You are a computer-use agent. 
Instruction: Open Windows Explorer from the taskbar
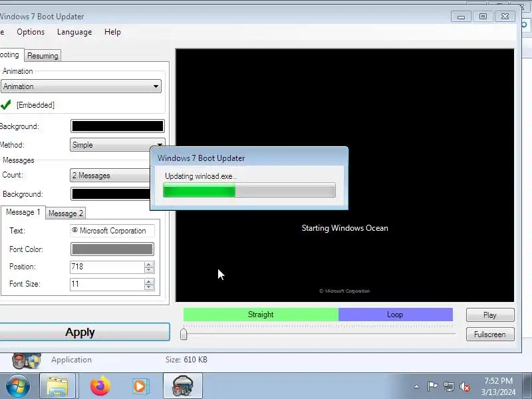[x=57, y=386]
